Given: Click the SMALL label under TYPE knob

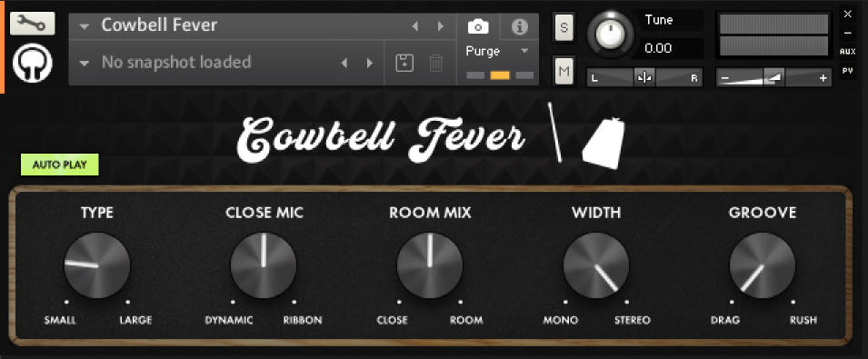Looking at the screenshot, I should 60,320.
